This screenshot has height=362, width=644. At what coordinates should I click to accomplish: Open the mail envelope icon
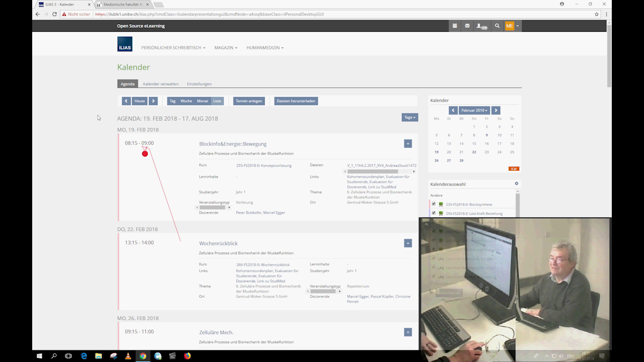coord(467,26)
